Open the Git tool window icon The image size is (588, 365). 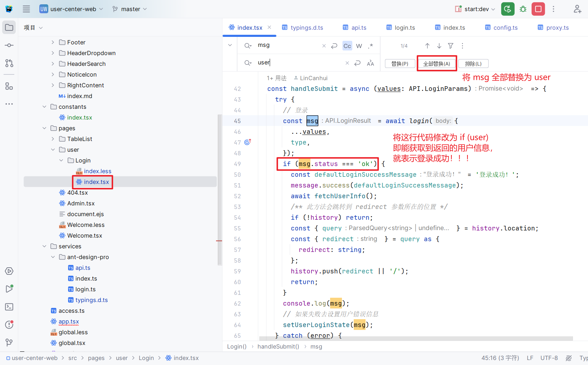pos(9,342)
